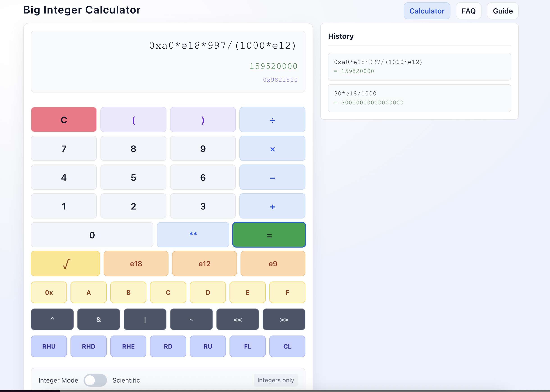This screenshot has width=550, height=392.
Task: Open the Guide tab
Action: coord(502,11)
